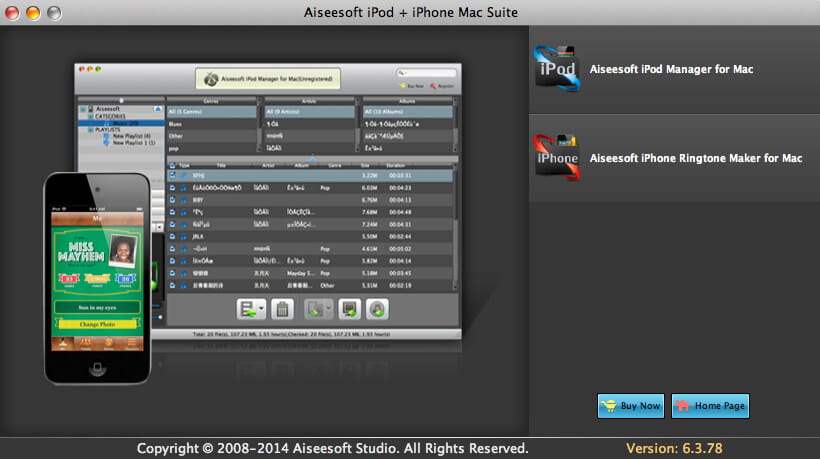Select 'Aiseesoft iPhone Ringtone Maker for Mac' label
Viewport: 820px width, 459px height.
coord(696,158)
